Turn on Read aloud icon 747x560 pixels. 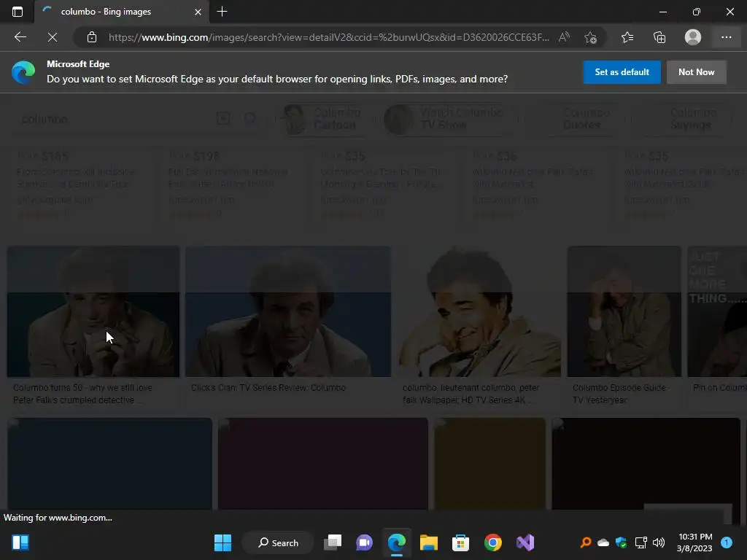click(x=564, y=37)
